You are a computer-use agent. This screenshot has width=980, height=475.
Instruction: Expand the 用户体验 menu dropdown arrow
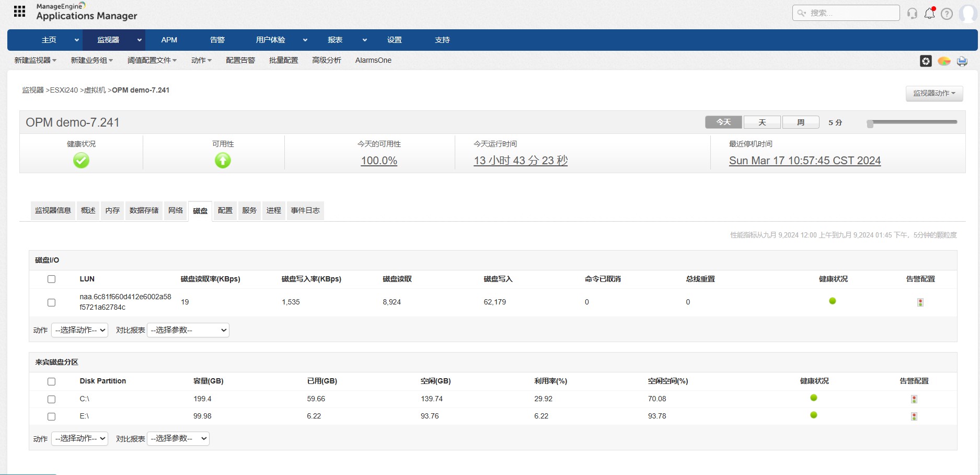click(x=305, y=40)
